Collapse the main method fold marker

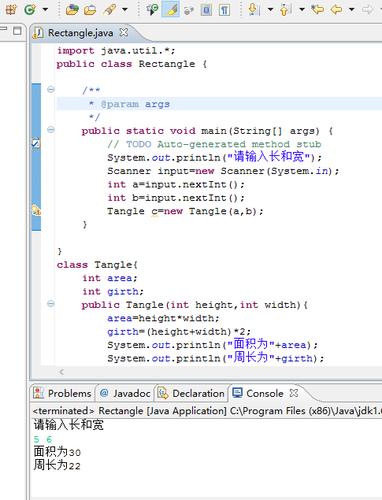(x=51, y=129)
